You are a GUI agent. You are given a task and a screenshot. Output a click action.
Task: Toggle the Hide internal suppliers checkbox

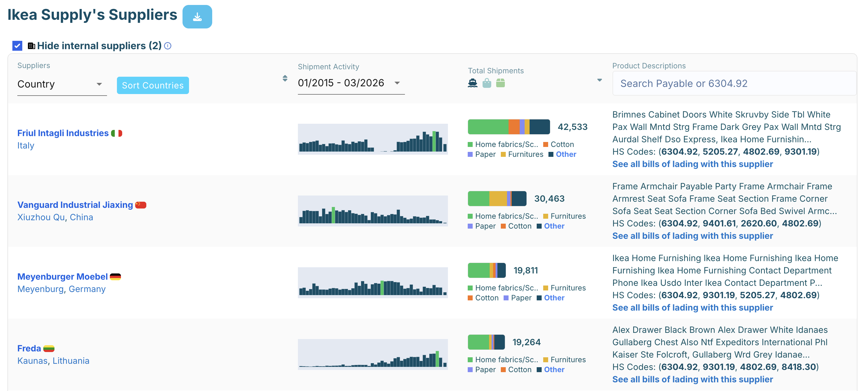17,45
